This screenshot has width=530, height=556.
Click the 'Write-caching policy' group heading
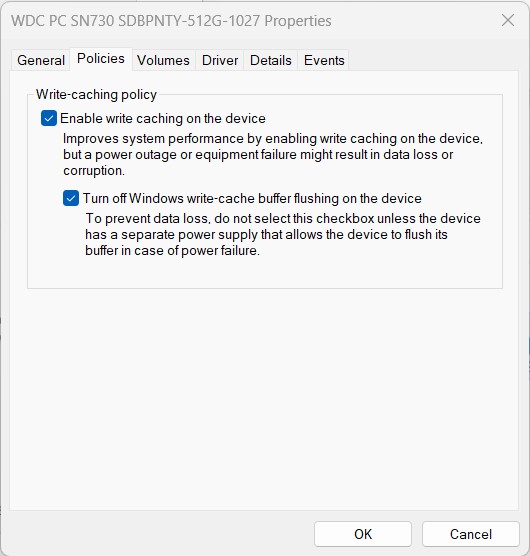96,94
